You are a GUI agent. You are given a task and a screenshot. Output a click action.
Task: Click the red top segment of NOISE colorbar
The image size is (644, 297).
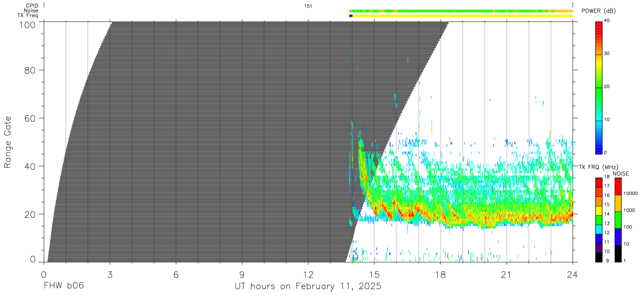(618, 186)
